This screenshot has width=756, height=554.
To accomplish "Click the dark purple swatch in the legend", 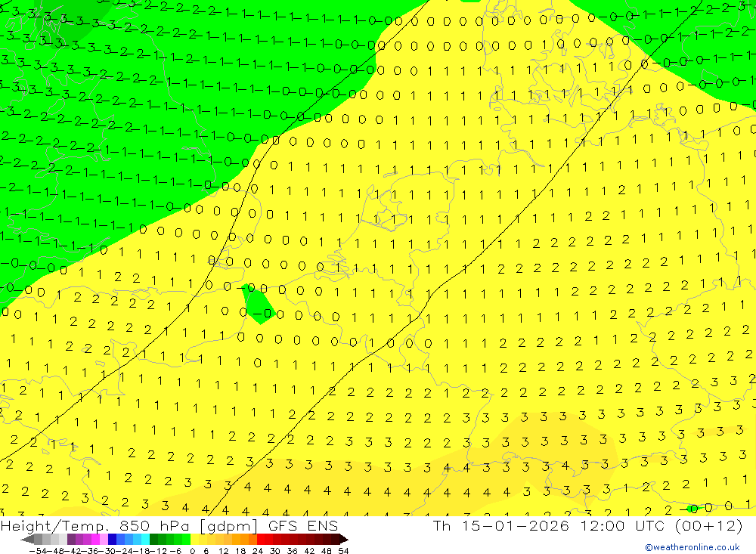I will pyautogui.click(x=71, y=539).
